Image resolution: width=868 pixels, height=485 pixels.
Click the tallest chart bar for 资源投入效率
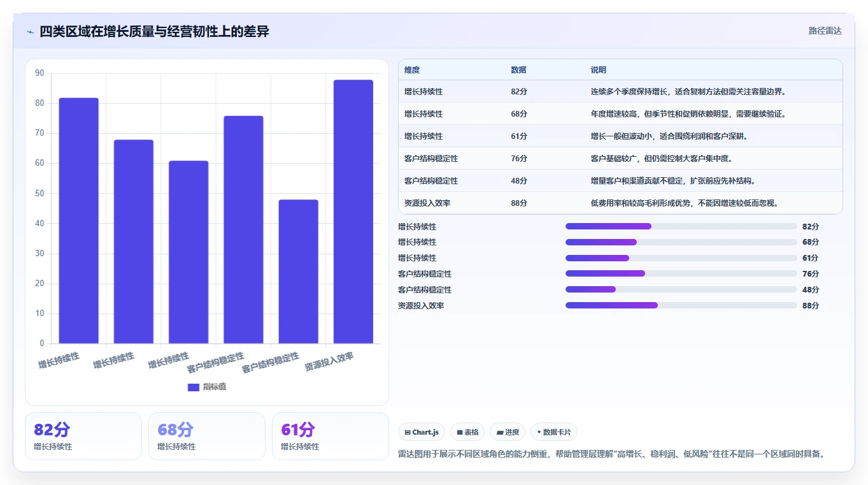(x=353, y=212)
